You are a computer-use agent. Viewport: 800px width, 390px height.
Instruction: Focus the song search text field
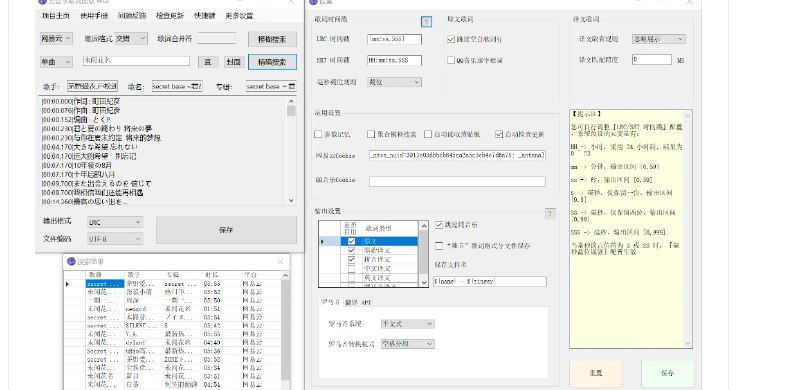click(x=136, y=61)
